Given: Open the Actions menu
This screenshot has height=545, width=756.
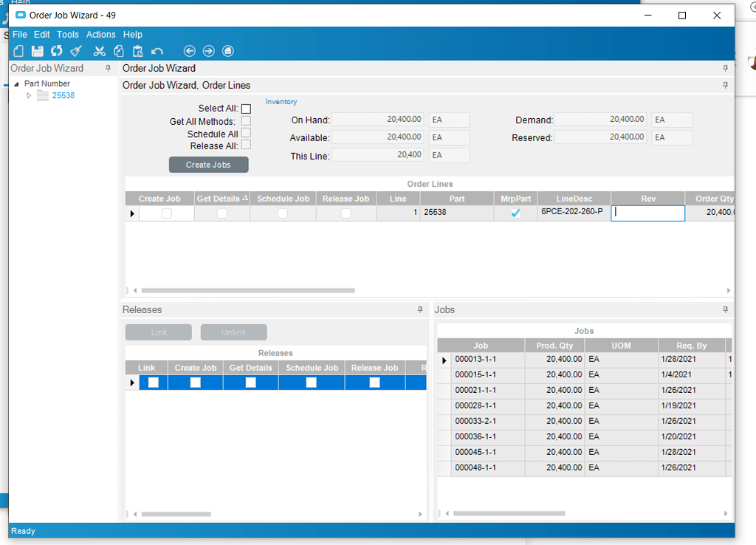Looking at the screenshot, I should [100, 34].
